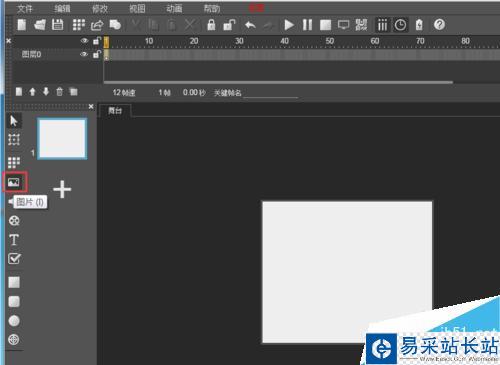Open the 帮助 menu
The image size is (500, 365).
point(212,8)
